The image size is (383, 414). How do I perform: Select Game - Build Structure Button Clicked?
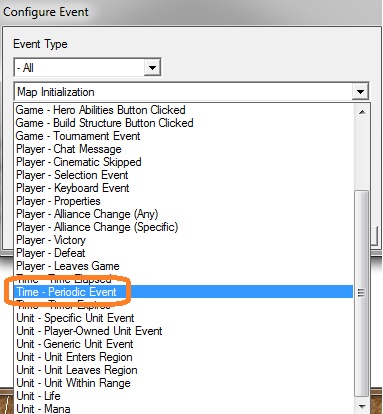click(184, 123)
